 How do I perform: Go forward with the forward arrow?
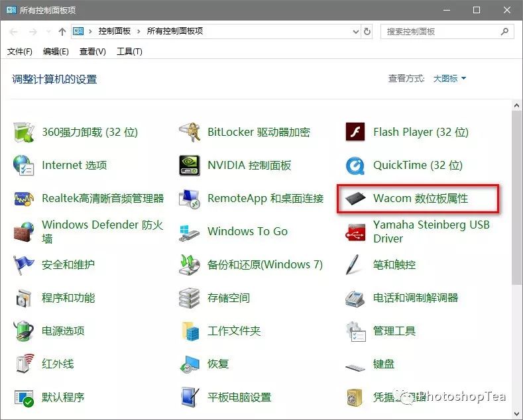click(32, 32)
